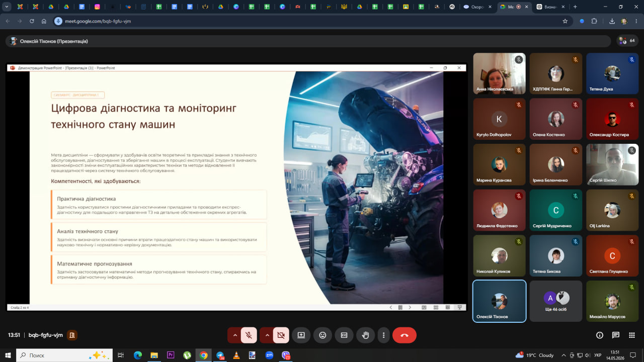Viewport: 644px width, 362px height.
Task: Switch PowerPoint to Normal view
Action: (424, 307)
